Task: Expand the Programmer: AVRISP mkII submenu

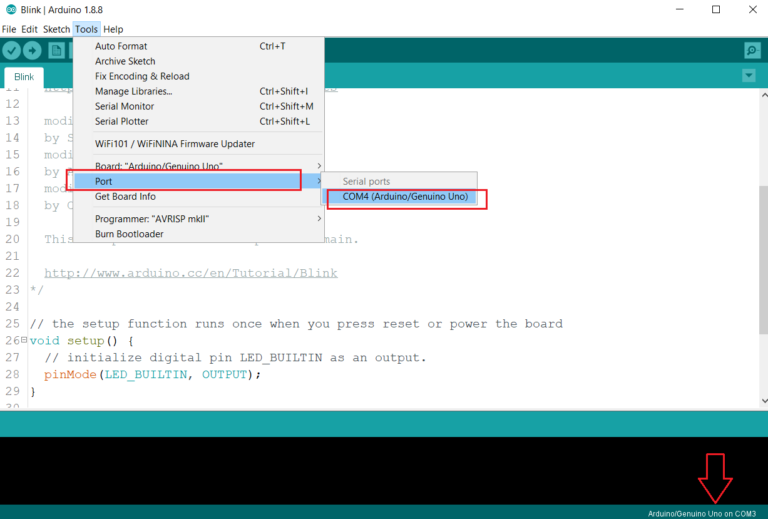Action: point(199,219)
